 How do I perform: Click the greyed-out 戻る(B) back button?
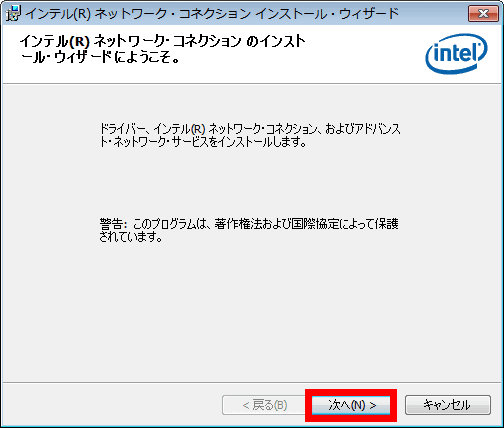tap(264, 405)
